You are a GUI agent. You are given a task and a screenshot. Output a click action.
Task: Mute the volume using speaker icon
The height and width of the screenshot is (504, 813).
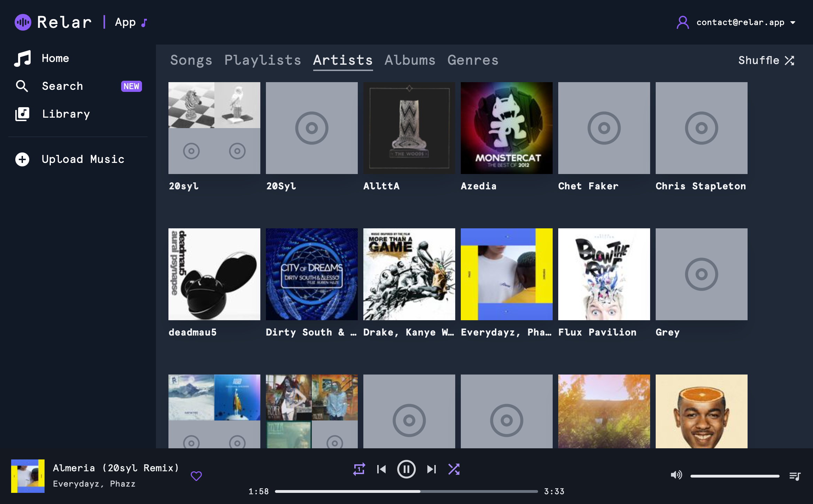[x=676, y=475]
